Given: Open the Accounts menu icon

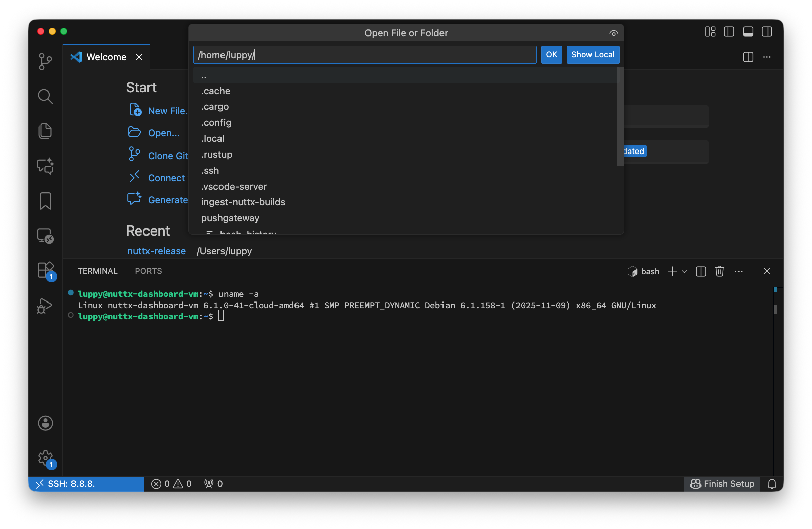Looking at the screenshot, I should (x=45, y=423).
